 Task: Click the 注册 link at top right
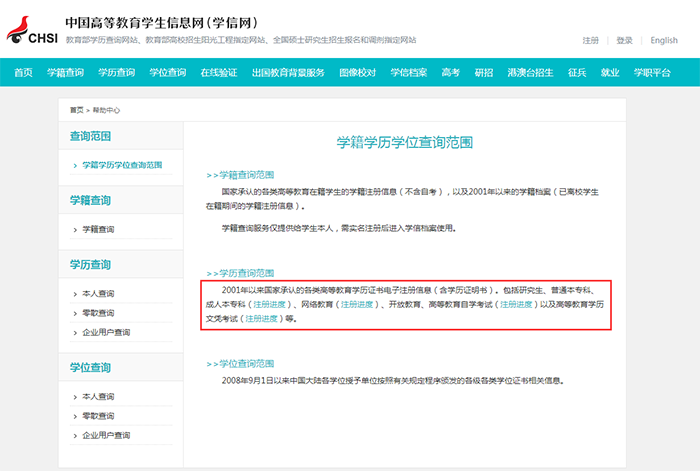591,41
